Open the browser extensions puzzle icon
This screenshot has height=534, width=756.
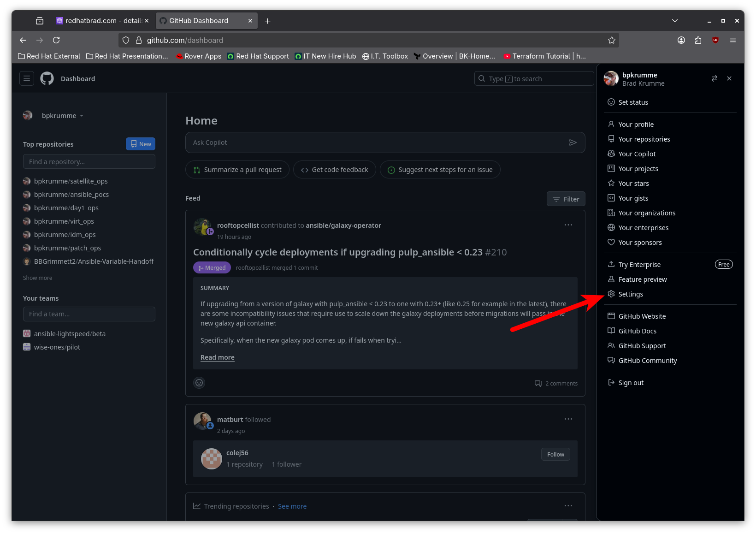[x=698, y=40]
